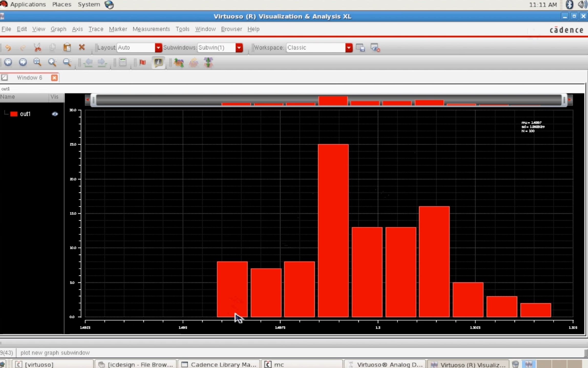Open the Help menu

pos(253,29)
